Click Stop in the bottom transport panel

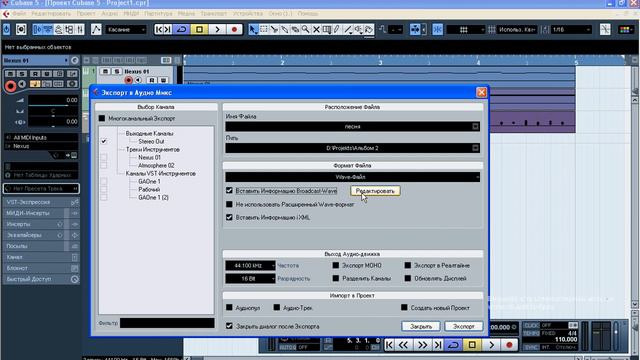coord(472,345)
